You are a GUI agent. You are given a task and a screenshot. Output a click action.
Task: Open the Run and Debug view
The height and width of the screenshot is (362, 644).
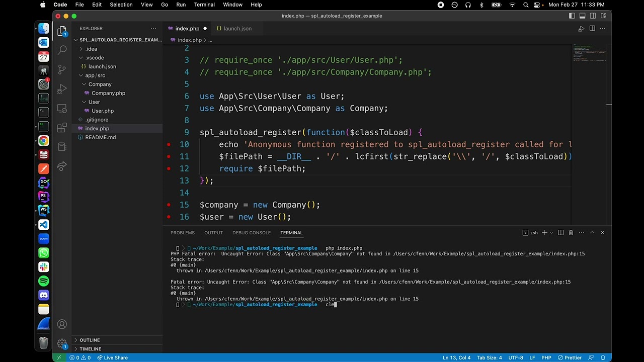tap(62, 89)
